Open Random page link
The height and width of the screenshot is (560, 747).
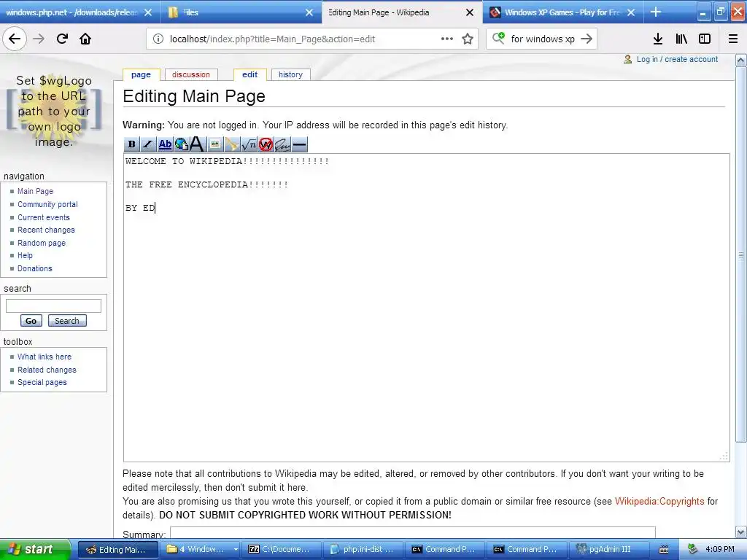point(42,243)
